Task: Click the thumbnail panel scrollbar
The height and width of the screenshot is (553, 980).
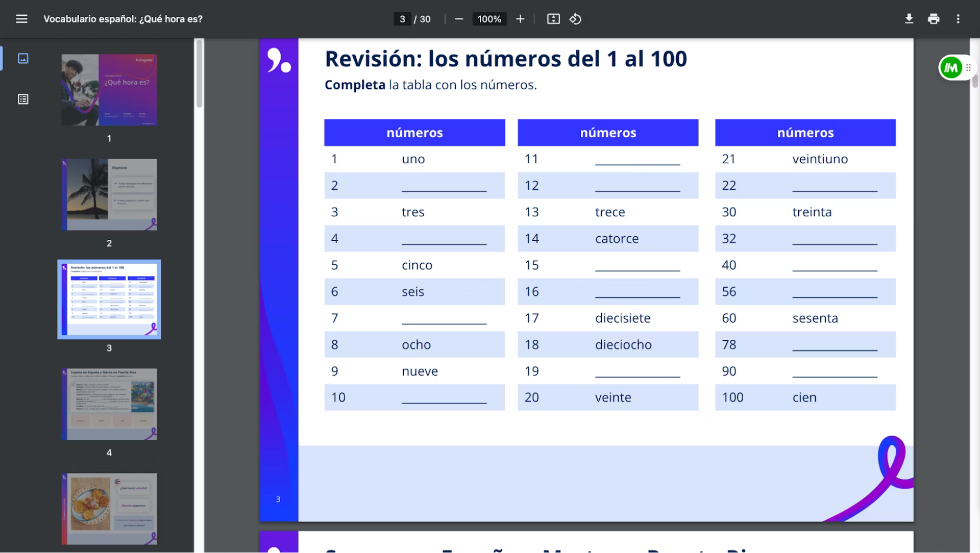Action: pos(199,74)
